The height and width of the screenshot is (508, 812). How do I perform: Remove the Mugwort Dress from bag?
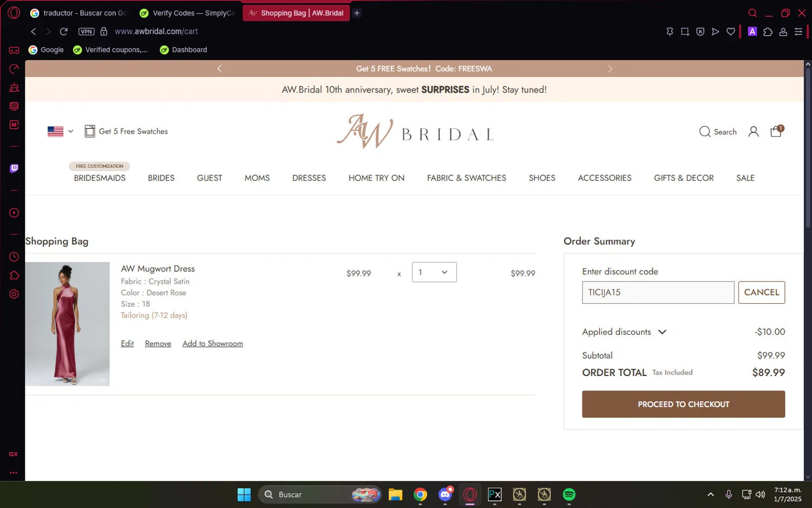pyautogui.click(x=158, y=343)
